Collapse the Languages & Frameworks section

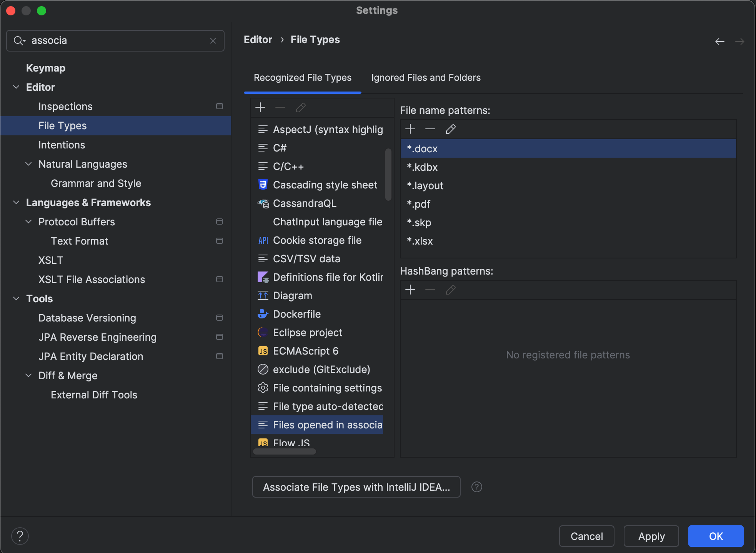pyautogui.click(x=16, y=203)
